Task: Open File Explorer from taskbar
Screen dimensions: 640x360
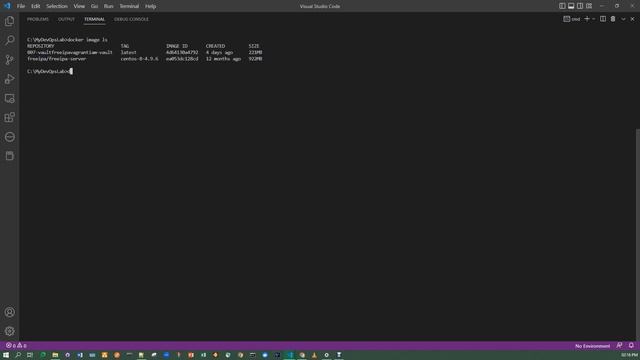Action: (x=55, y=355)
